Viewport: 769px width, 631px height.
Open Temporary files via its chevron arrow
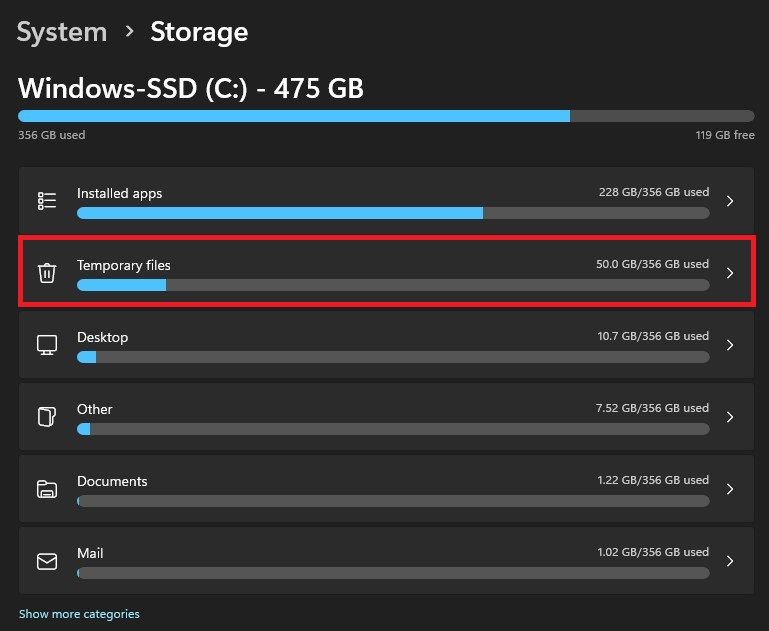[x=730, y=273]
